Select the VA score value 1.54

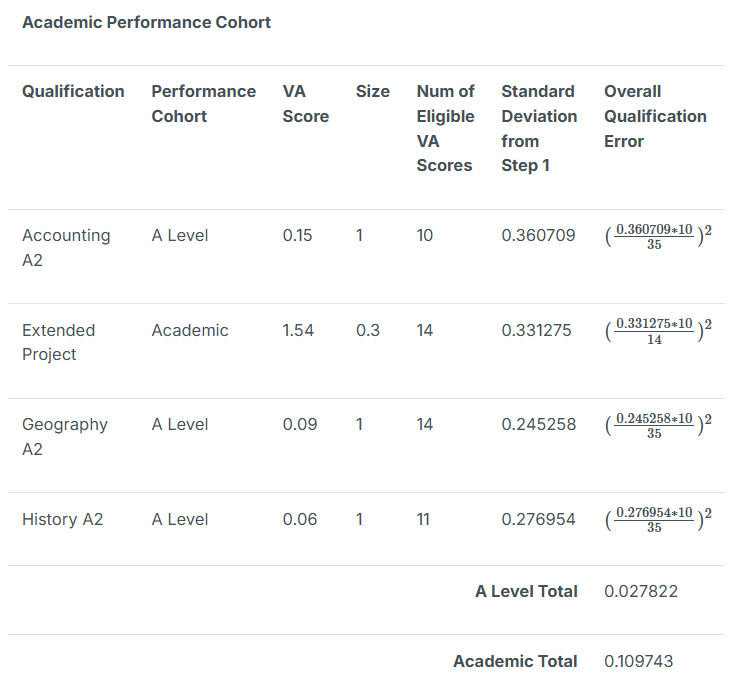point(298,330)
